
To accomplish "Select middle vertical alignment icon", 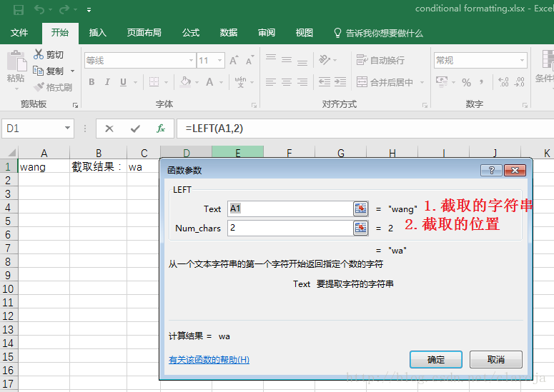I will (x=287, y=59).
